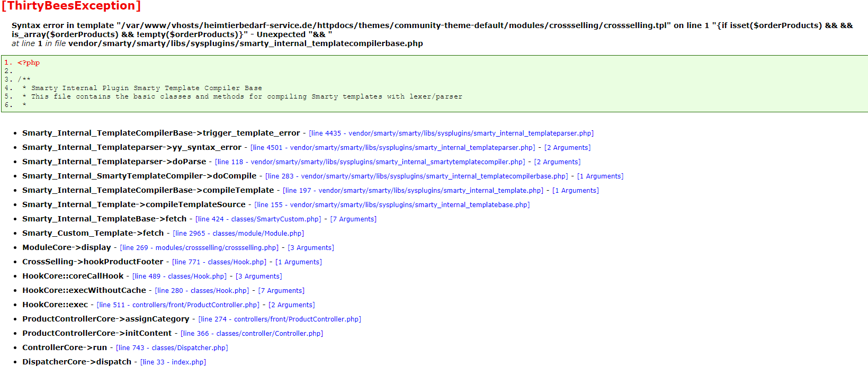Open the line 743 classes/Dispatcher.php link
The height and width of the screenshot is (375, 868).
172,348
